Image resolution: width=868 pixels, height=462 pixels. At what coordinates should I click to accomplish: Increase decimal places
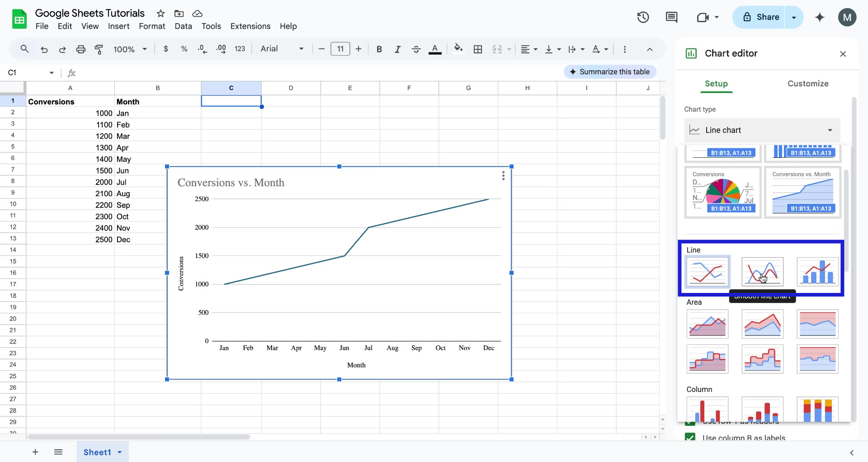point(221,49)
